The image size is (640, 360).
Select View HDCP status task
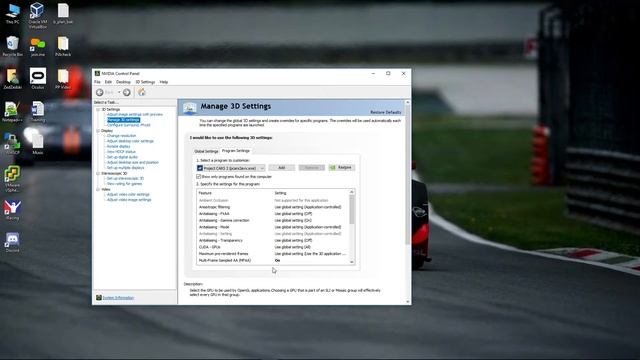coord(121,151)
